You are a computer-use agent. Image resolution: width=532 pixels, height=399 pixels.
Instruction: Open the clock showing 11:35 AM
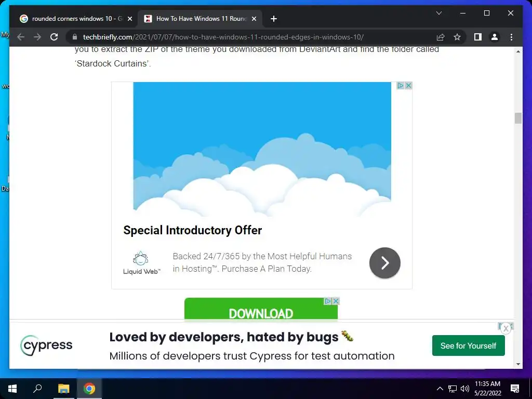coord(487,389)
